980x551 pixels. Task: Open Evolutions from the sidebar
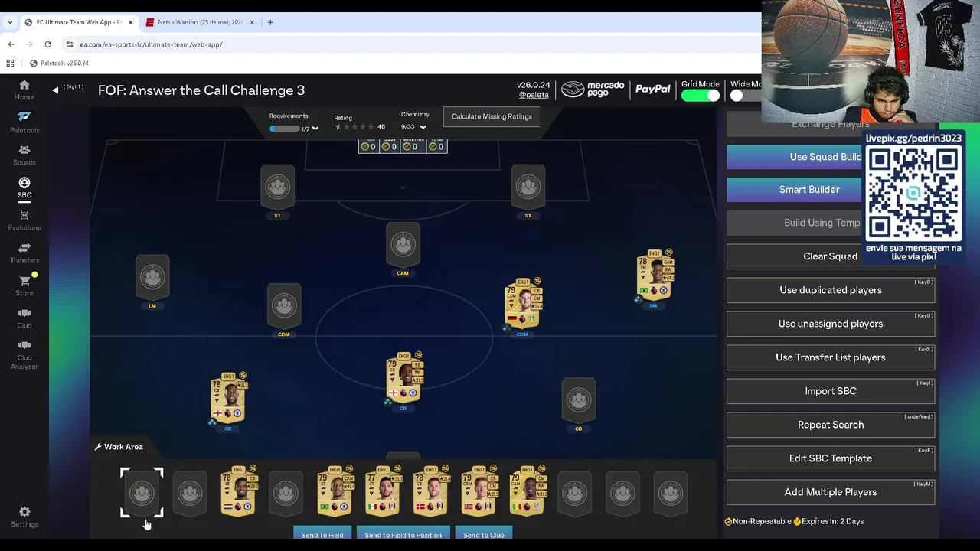click(x=24, y=220)
